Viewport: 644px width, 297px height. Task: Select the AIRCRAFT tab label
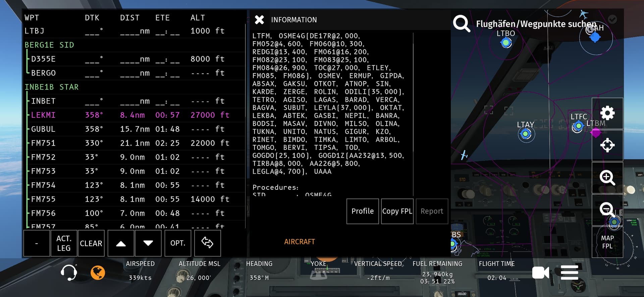coord(300,242)
